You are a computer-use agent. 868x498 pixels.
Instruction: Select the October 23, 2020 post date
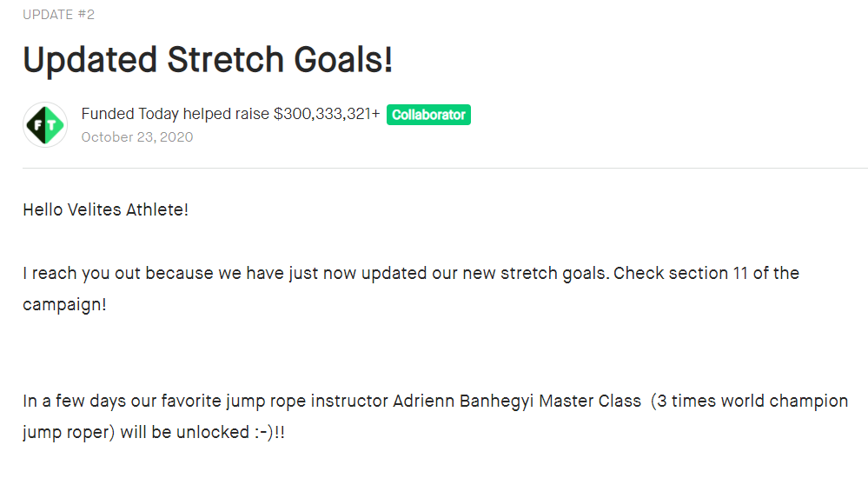click(137, 136)
